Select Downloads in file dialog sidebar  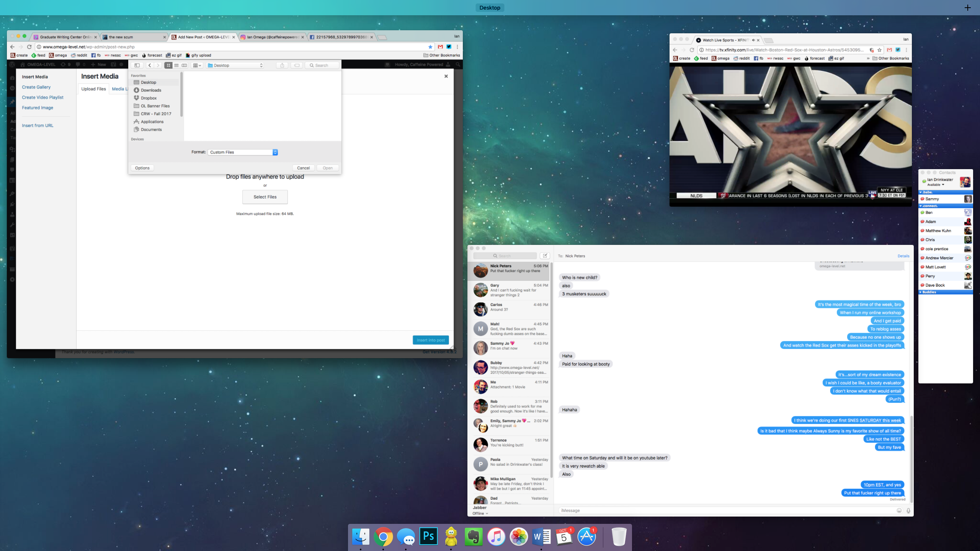coord(151,90)
